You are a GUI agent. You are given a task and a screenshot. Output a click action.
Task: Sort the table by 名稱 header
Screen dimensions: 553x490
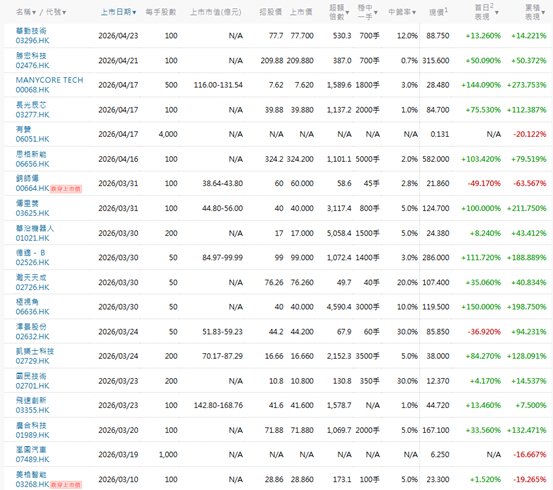point(26,12)
